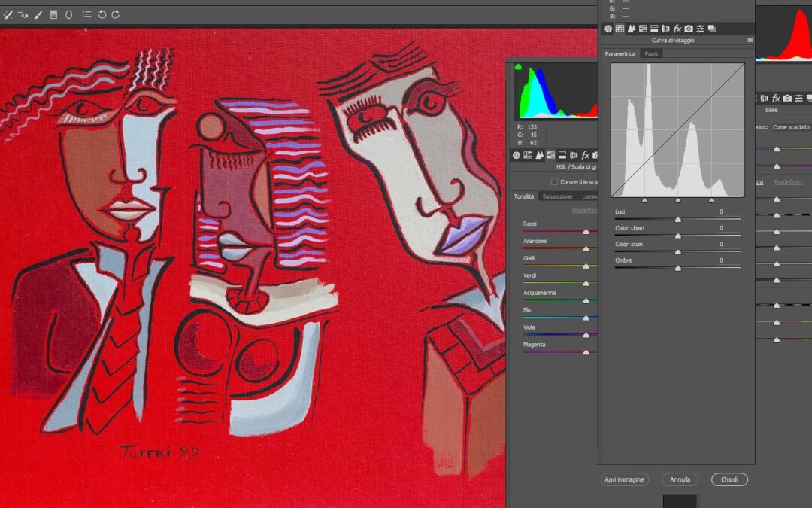
Task: Rotate image clockwise with toolbar icon
Action: point(116,14)
